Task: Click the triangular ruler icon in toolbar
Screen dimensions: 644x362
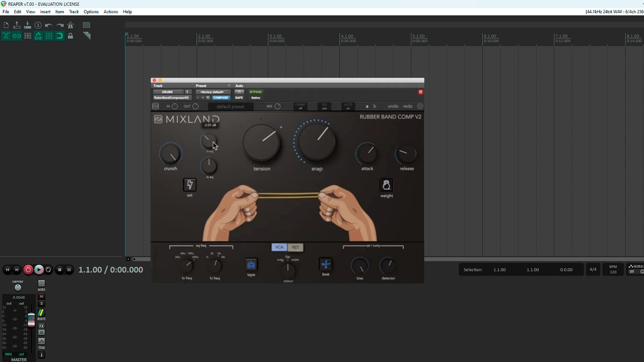Action: click(87, 36)
